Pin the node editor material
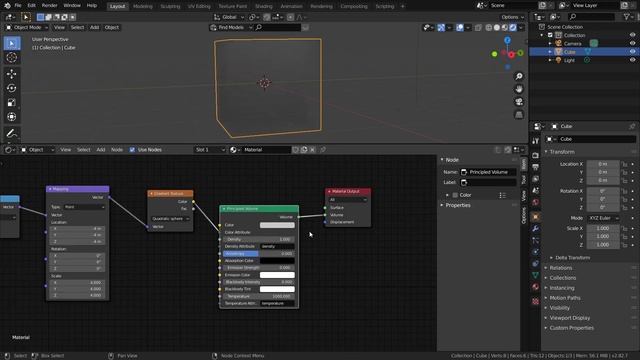The width and height of the screenshot is (640, 360). (x=323, y=150)
